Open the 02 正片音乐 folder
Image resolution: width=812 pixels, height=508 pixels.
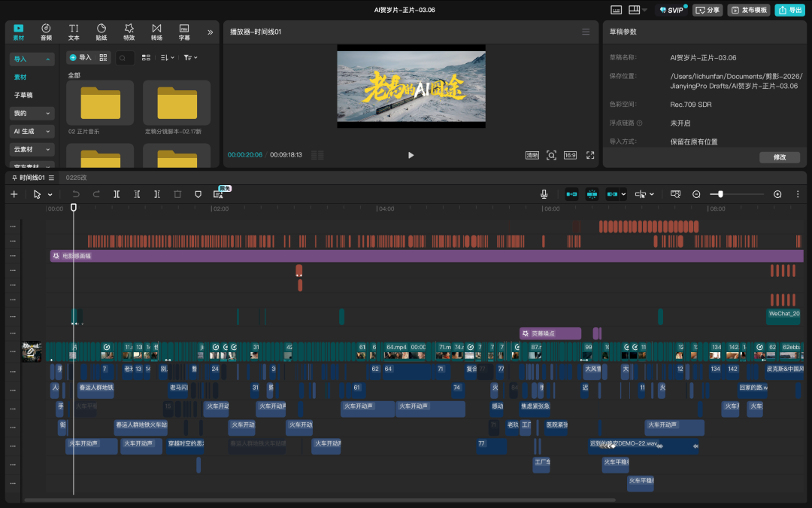point(100,103)
